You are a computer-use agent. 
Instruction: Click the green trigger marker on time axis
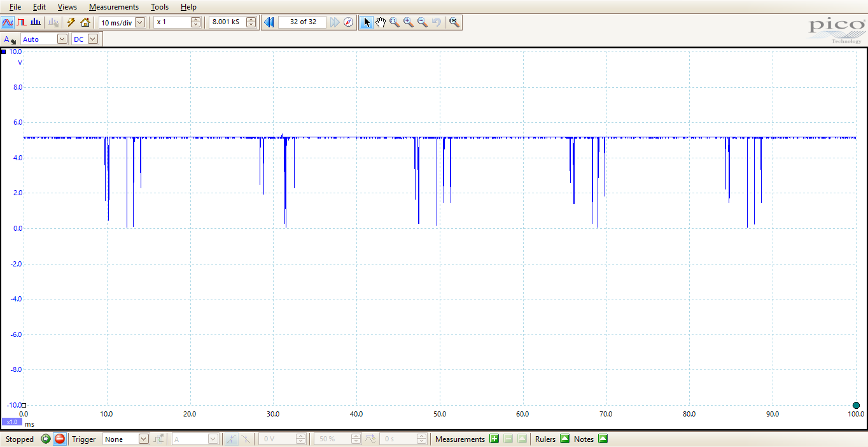[x=856, y=405]
